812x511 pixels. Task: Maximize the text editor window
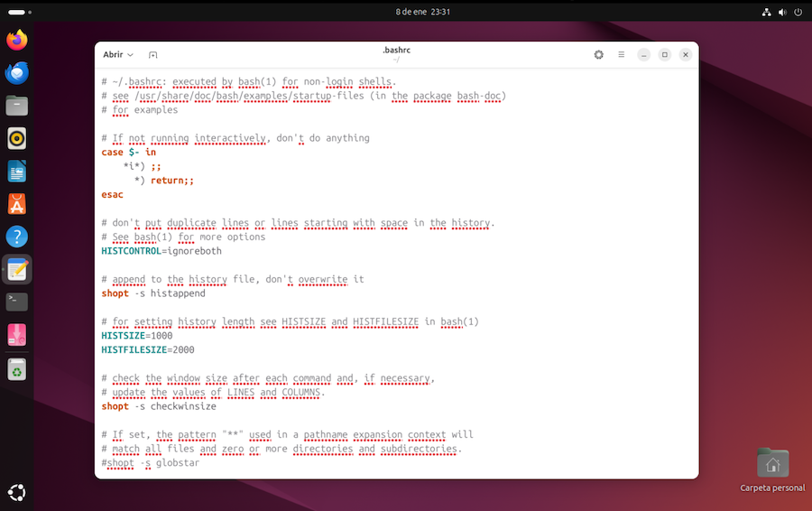coord(665,55)
